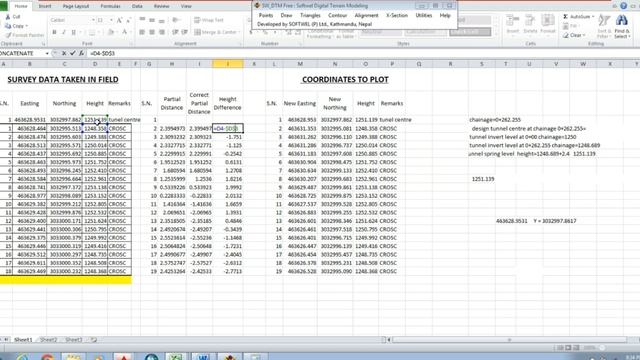This screenshot has height=360, width=640.
Task: Toggle Wrap Text
Action: pos(209,20)
